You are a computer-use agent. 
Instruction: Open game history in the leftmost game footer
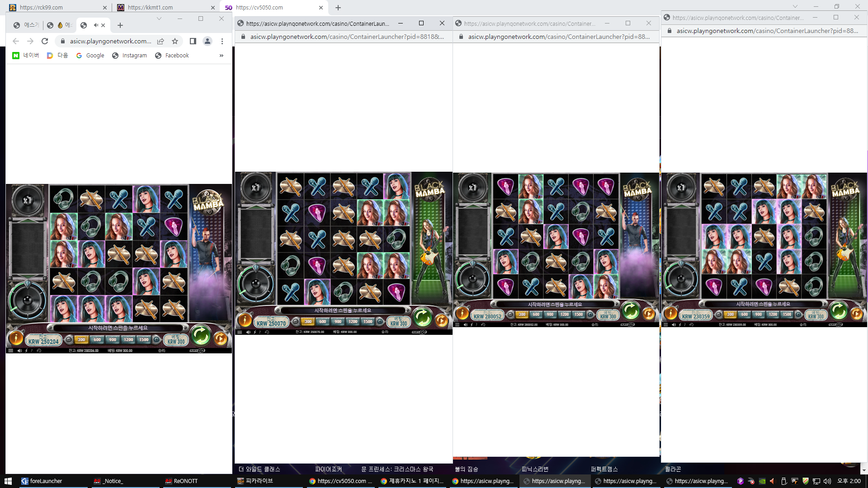pos(39,351)
